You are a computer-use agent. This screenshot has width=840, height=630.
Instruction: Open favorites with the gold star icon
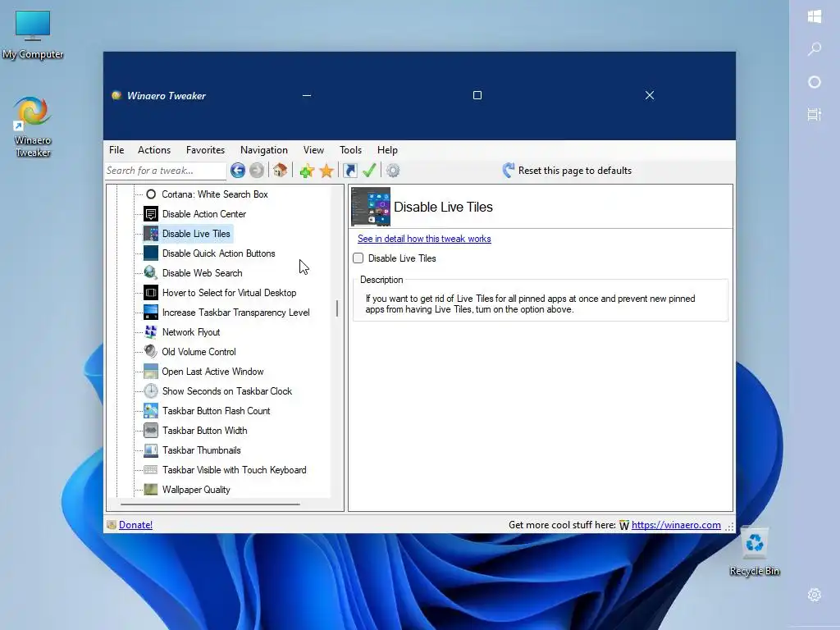coord(326,171)
